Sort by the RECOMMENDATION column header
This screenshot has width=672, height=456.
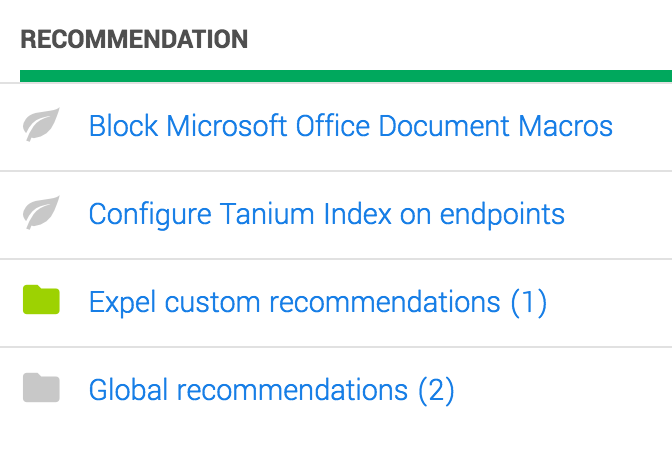[134, 39]
